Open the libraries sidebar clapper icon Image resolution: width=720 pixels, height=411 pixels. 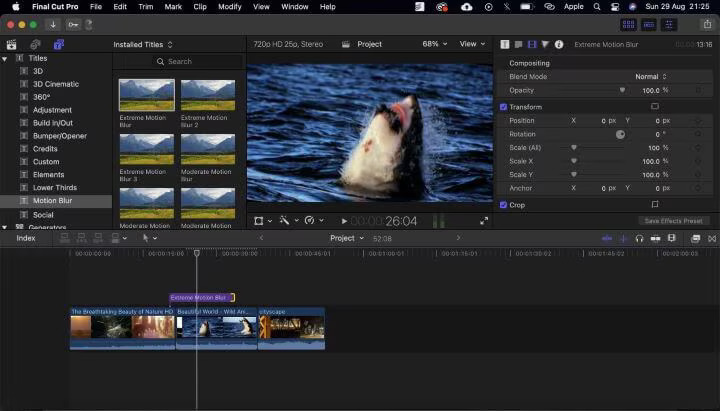pyautogui.click(x=11, y=45)
